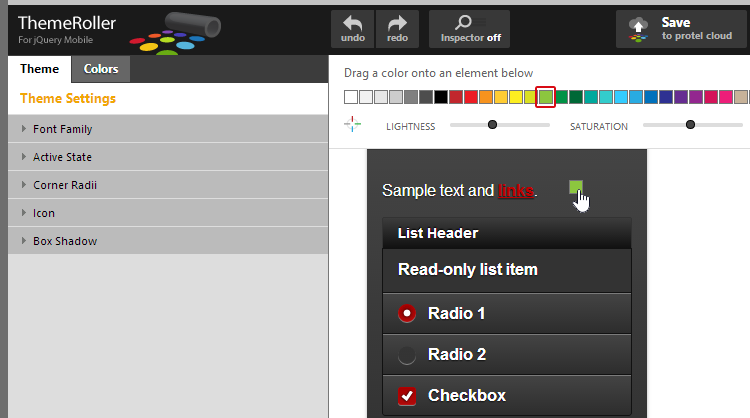Screen dimensions: 750x418
Task: Select the Radio 1 option
Action: click(407, 313)
